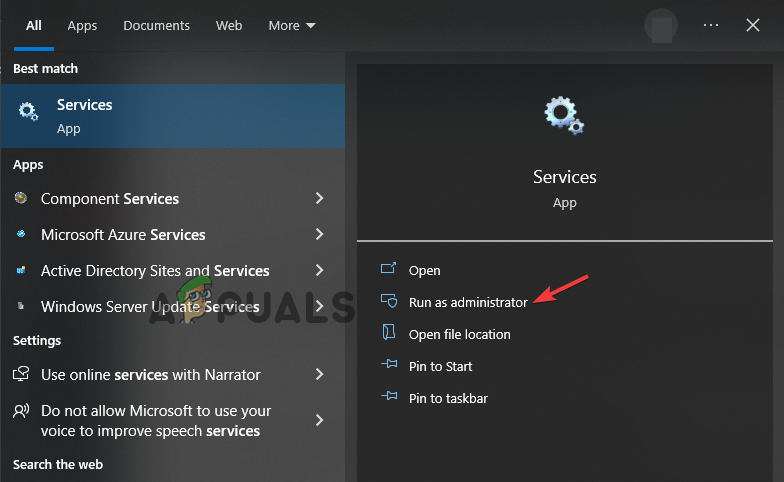Choose Open file location
This screenshot has width=784, height=482.
tap(460, 334)
